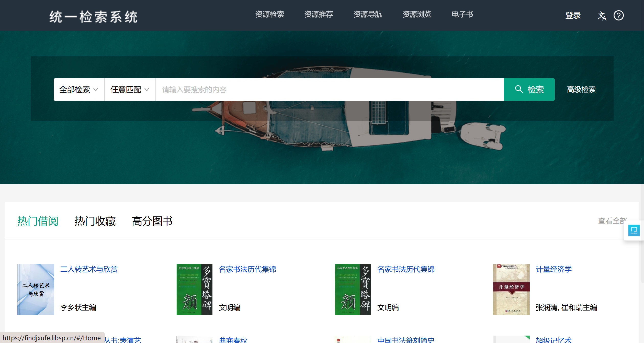Go to 资源推荐 in navigation
644x343 pixels.
pos(319,14)
